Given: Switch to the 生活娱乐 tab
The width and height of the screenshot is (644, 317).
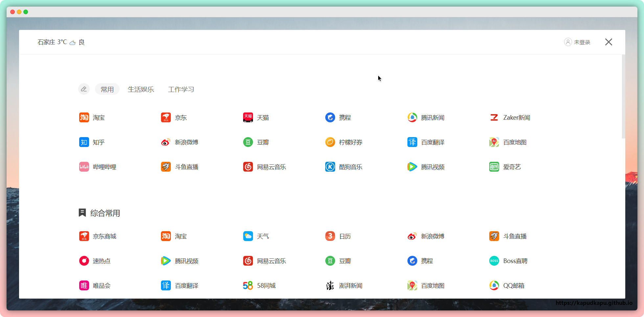Looking at the screenshot, I should click(141, 89).
